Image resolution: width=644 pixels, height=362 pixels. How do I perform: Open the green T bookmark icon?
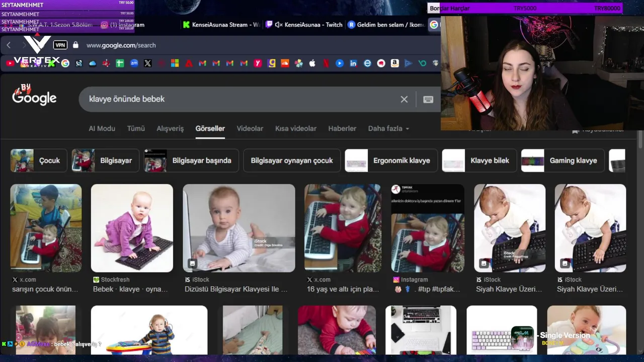(120, 63)
